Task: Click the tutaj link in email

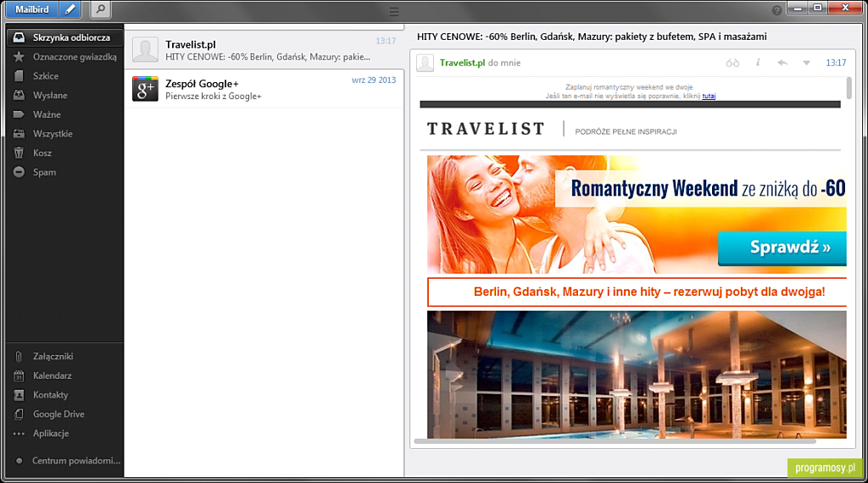Action: point(709,97)
